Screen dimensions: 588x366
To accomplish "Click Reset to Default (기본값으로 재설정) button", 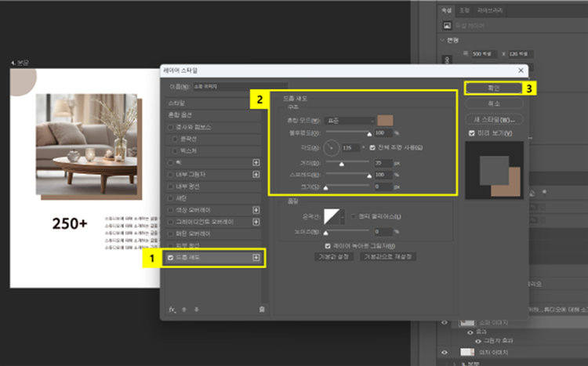I will (x=388, y=257).
